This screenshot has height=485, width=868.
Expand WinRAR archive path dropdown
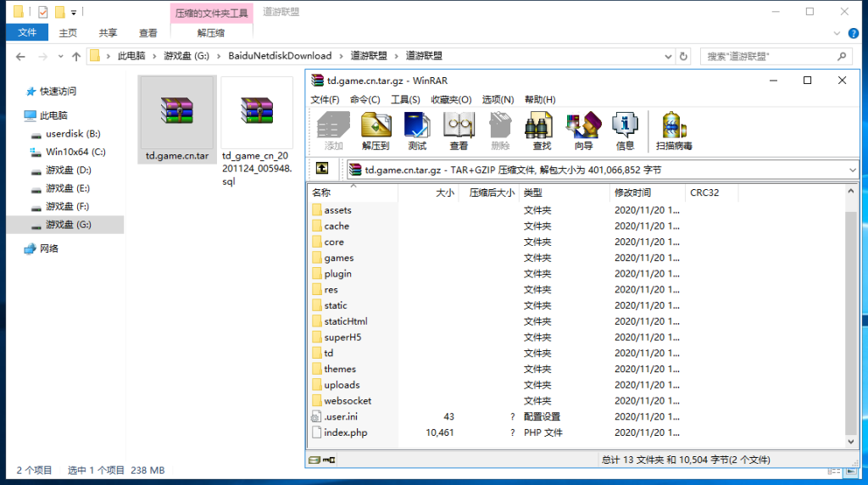pyautogui.click(x=853, y=170)
